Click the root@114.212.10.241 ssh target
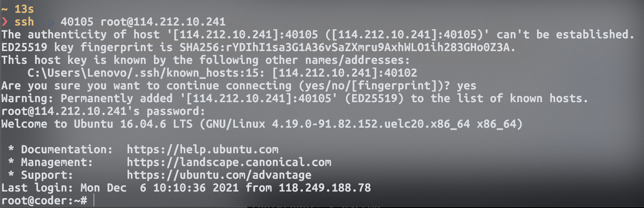 pos(163,21)
